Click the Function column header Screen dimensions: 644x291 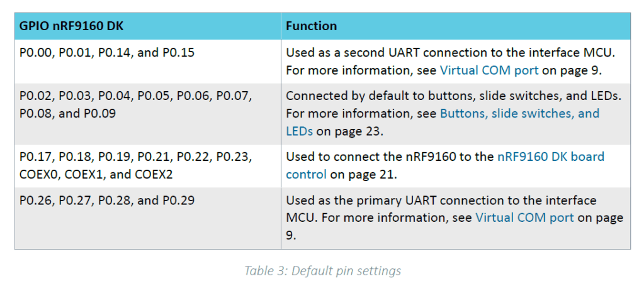point(311,26)
